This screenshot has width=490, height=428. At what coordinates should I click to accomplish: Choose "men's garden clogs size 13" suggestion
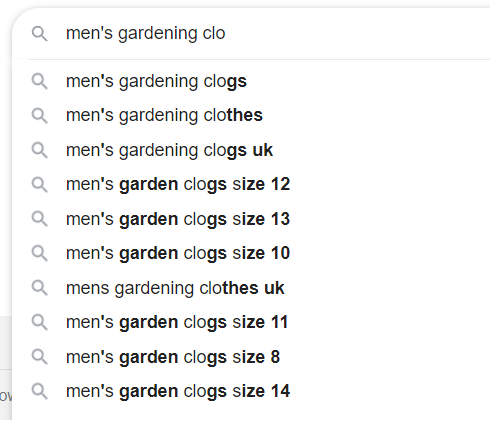(251, 219)
